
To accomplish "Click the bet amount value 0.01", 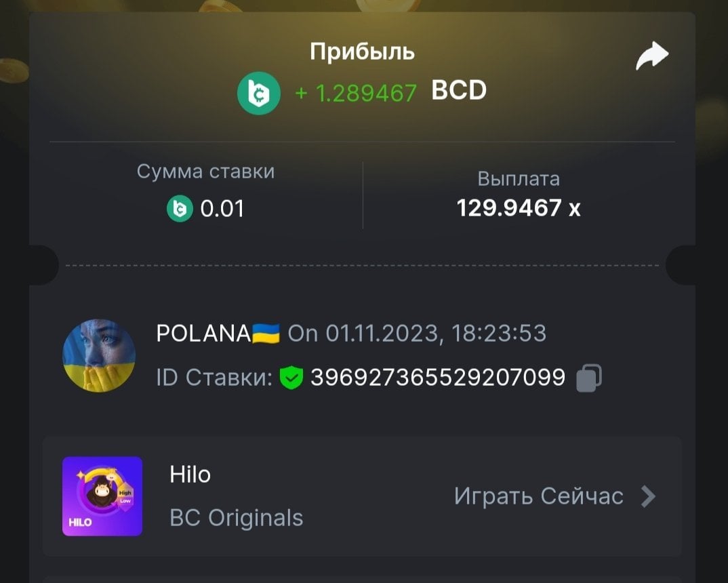I will (222, 209).
